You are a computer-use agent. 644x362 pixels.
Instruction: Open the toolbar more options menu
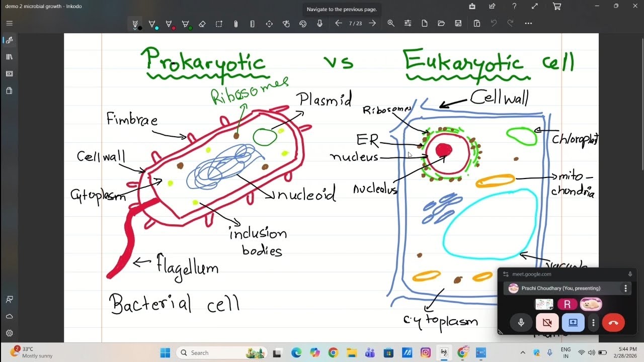528,23
